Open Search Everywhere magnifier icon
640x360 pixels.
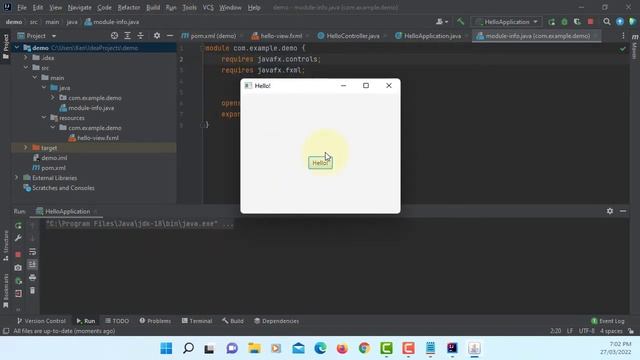pyautogui.click(x=607, y=22)
